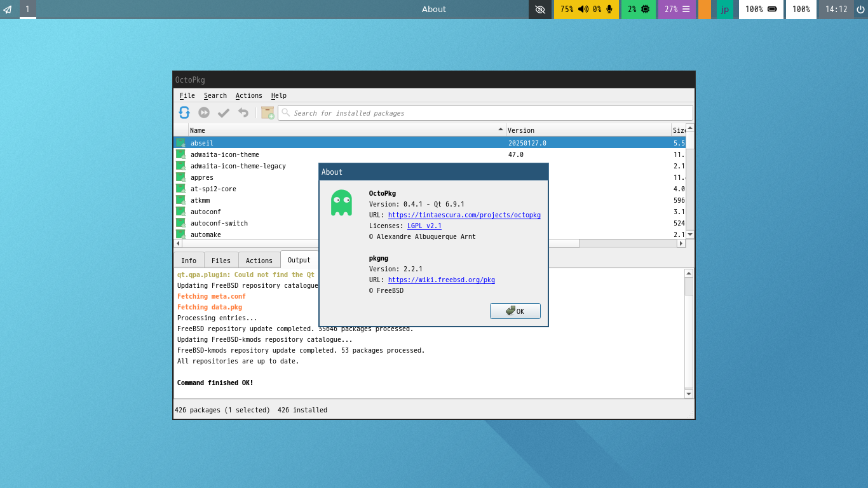Click the checkmark commit toolbar icon
The width and height of the screenshot is (868, 488).
(x=224, y=112)
